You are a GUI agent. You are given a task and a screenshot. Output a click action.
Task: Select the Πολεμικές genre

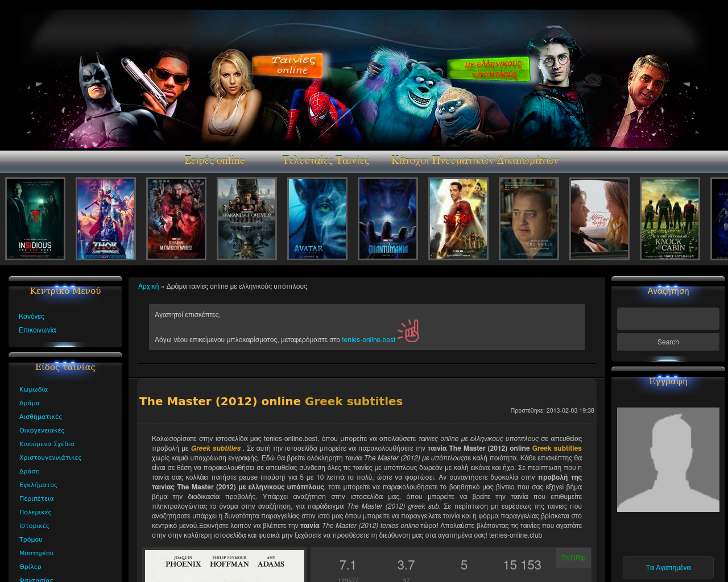pos(35,512)
